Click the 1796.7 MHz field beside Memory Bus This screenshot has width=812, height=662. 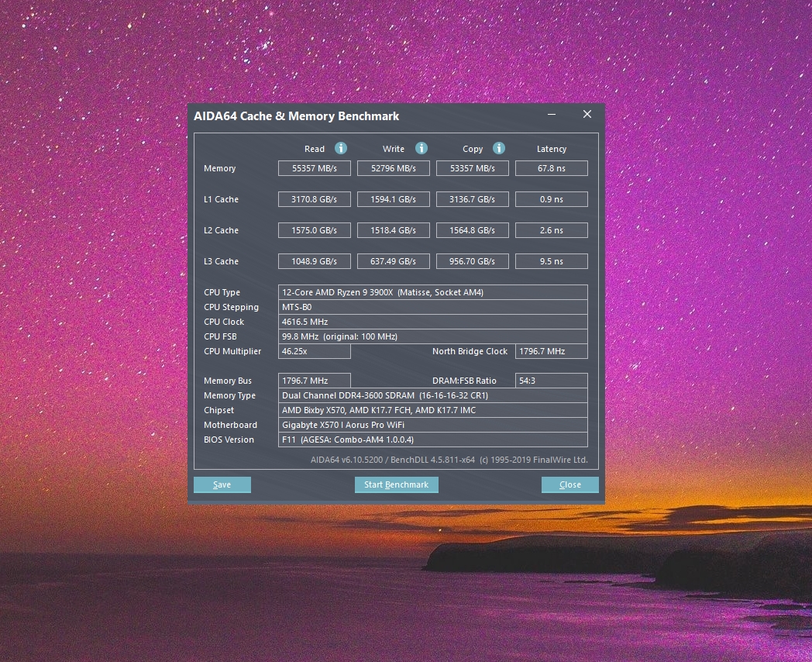(315, 381)
